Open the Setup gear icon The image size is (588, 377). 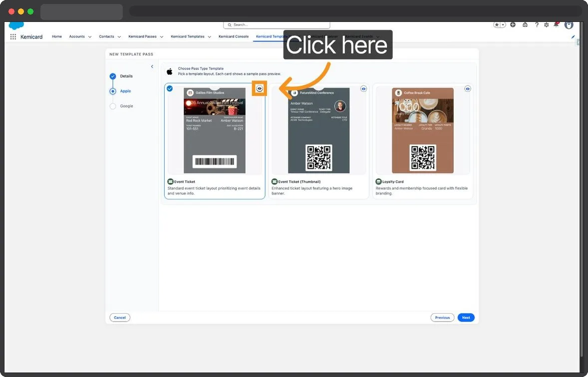point(547,25)
